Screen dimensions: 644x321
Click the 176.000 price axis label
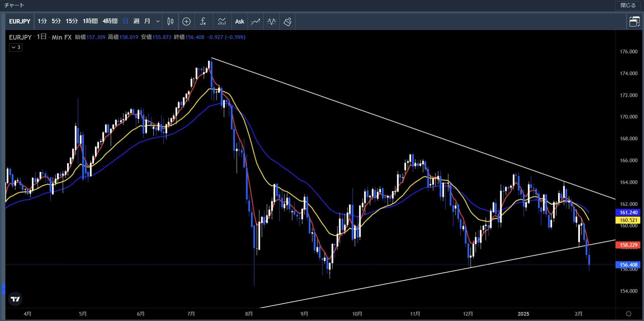(x=629, y=52)
